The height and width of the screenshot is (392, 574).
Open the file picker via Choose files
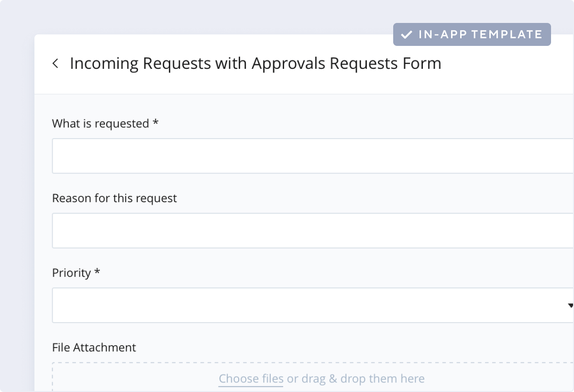pyautogui.click(x=250, y=378)
